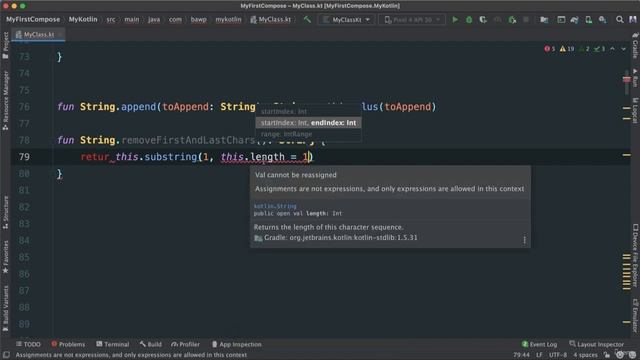Click the MyClass.kt file icon in breadcrumb

[x=253, y=19]
